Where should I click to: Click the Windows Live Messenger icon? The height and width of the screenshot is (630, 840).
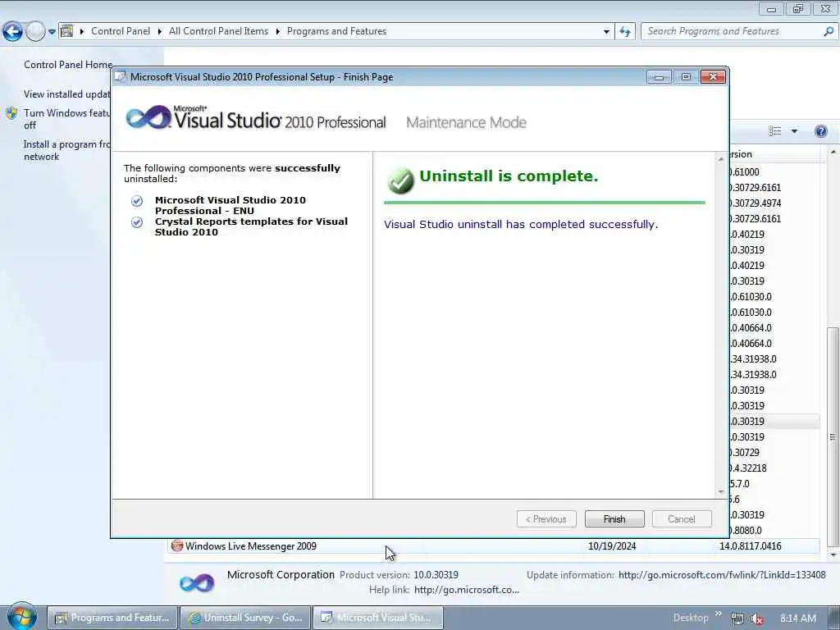(x=177, y=546)
